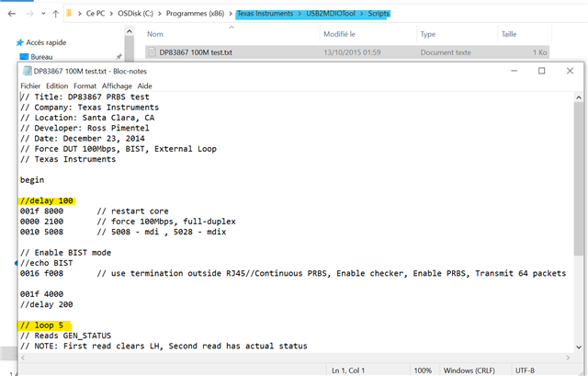This screenshot has width=588, height=376.
Task: Click 'Document texte' type cell
Action: coord(445,52)
